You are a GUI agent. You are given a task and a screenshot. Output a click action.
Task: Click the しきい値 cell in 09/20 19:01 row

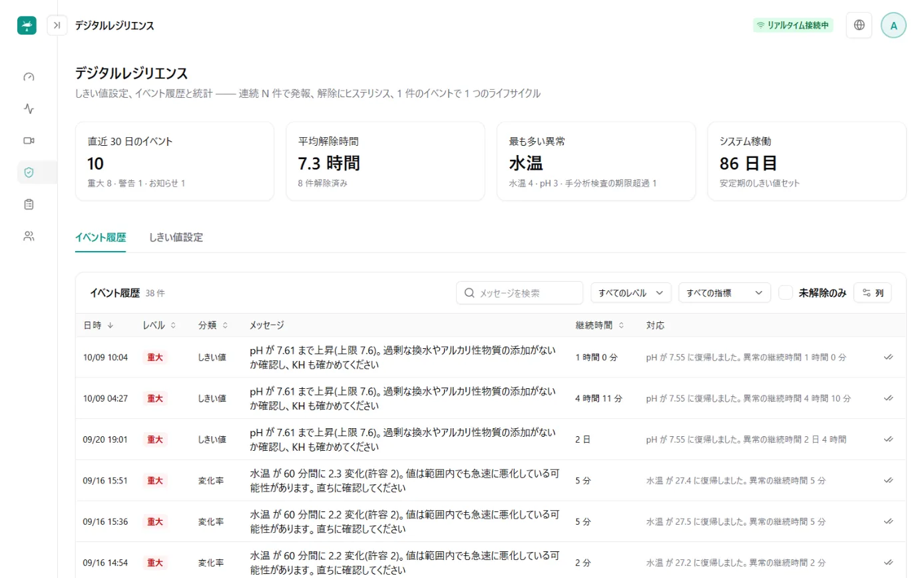pos(212,439)
